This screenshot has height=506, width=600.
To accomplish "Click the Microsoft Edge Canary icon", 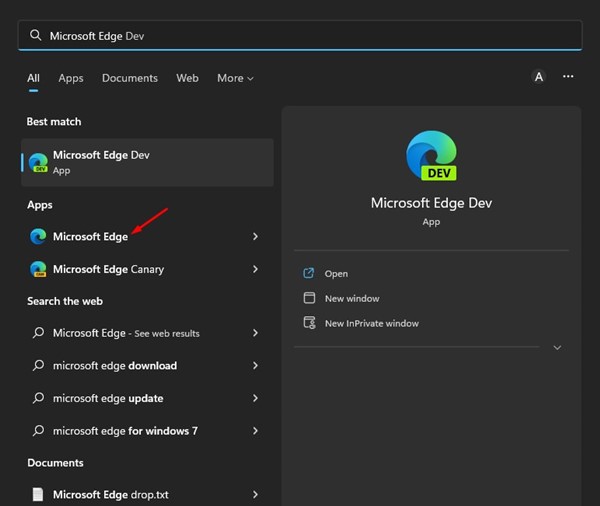I will (38, 269).
